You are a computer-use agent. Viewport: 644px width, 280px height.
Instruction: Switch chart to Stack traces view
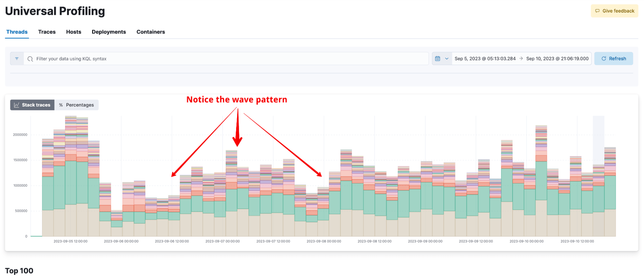click(x=33, y=105)
